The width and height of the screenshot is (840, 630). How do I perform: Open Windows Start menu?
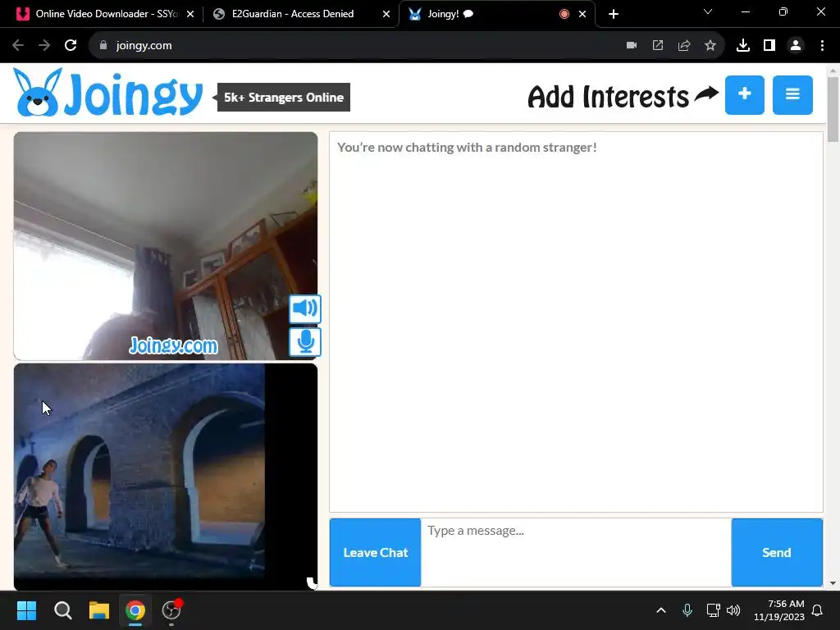point(26,610)
